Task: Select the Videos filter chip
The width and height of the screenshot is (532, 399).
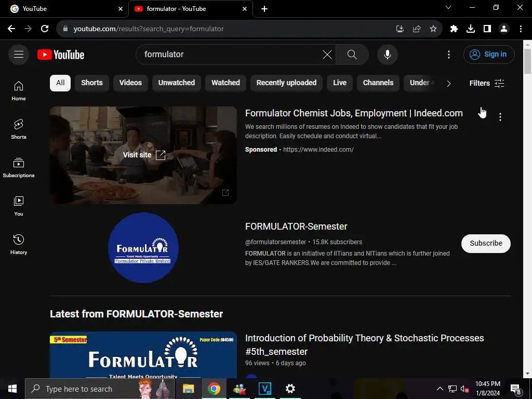Action: point(130,83)
